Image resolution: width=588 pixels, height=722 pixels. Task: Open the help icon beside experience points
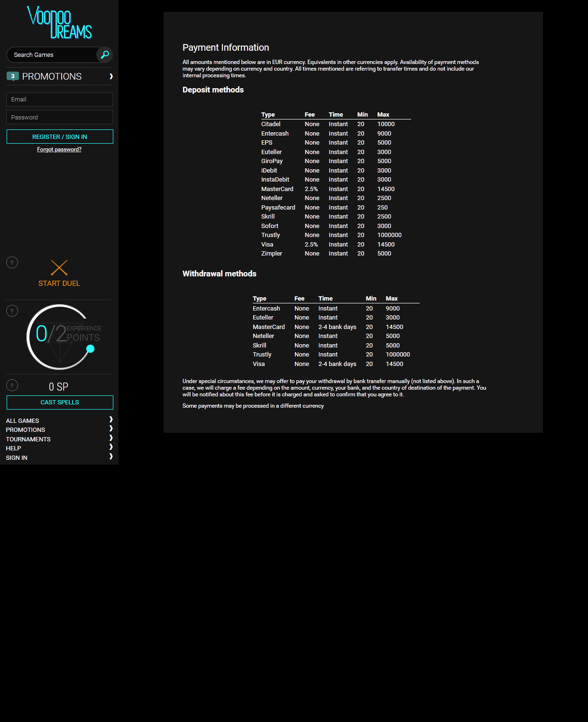(x=12, y=311)
